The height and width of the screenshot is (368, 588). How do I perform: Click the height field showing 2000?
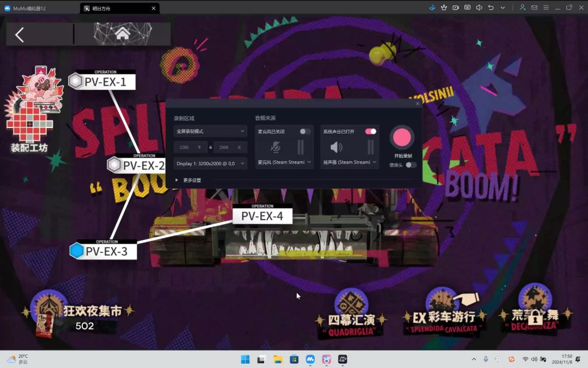click(230, 147)
